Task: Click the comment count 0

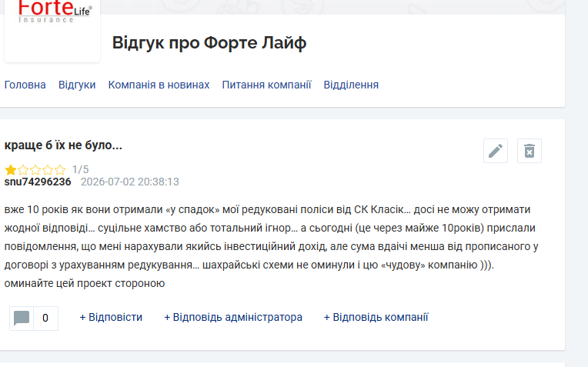Action: [x=45, y=319]
